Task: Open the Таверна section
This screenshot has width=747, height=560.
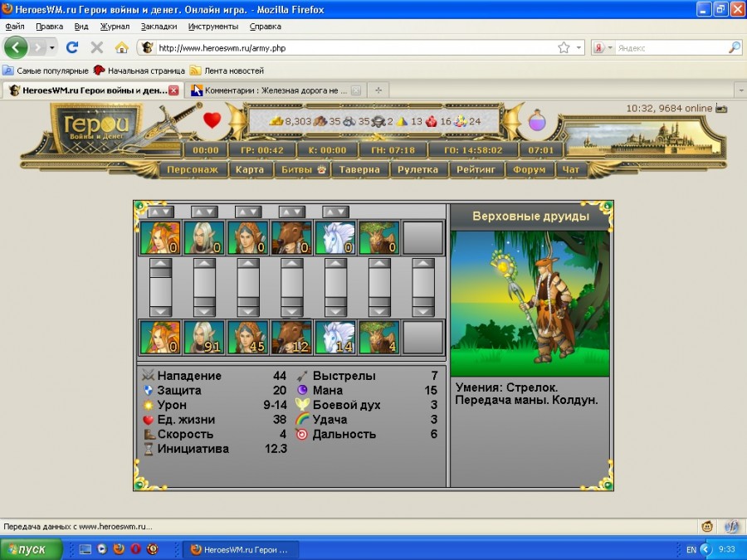Action: (x=359, y=169)
